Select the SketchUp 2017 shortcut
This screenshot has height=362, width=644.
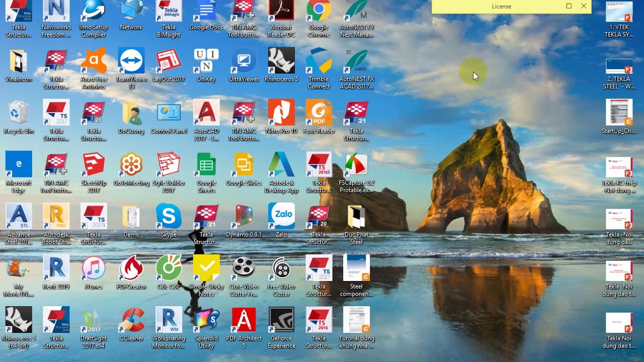click(x=94, y=172)
